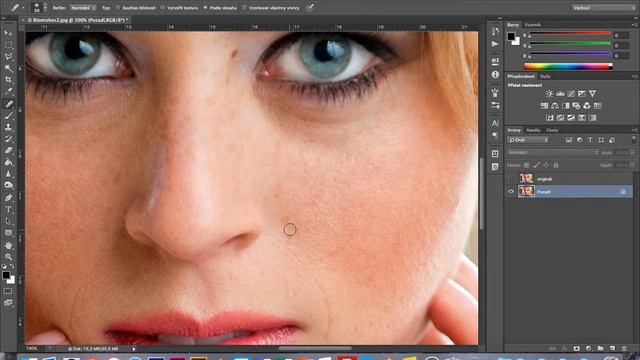Select the Brush tool
The image size is (640, 360).
(x=8, y=116)
